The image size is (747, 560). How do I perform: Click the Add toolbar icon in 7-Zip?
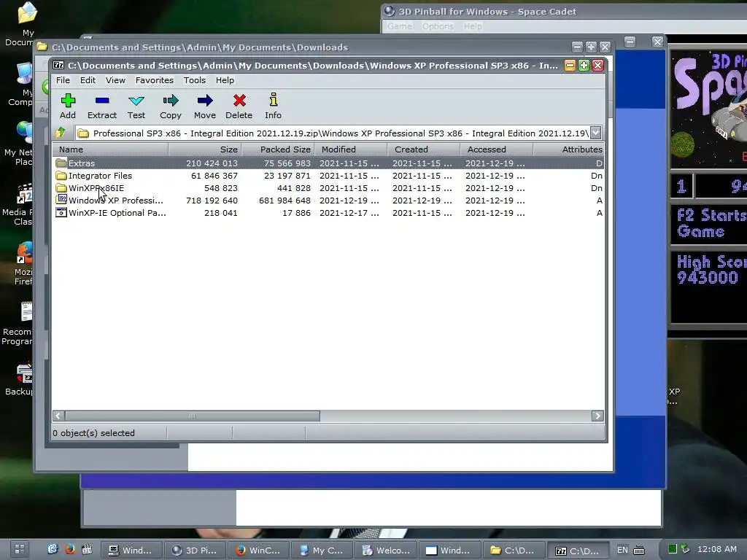[68, 106]
